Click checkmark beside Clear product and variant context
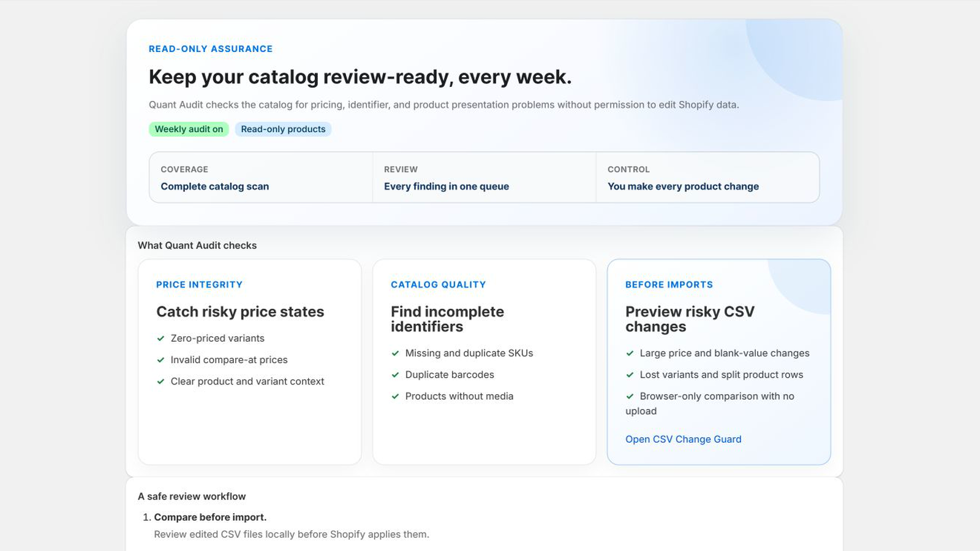The height and width of the screenshot is (551, 980). point(160,381)
